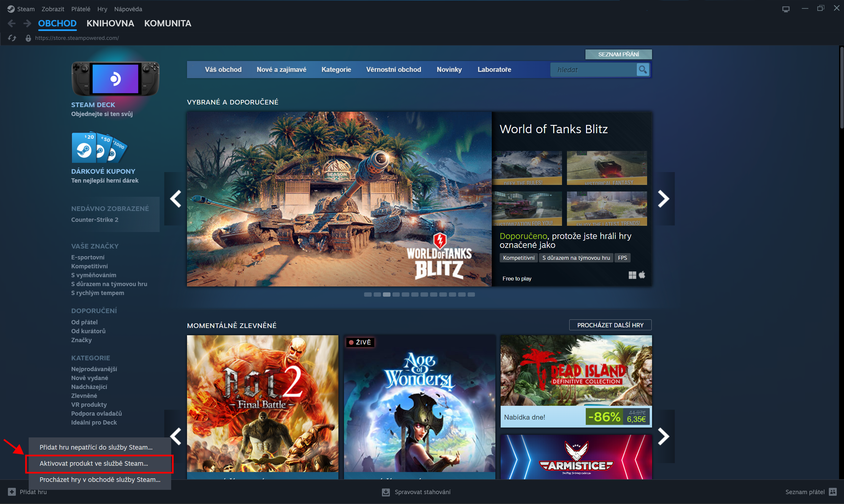Click the Steam Deck image

[x=115, y=78]
